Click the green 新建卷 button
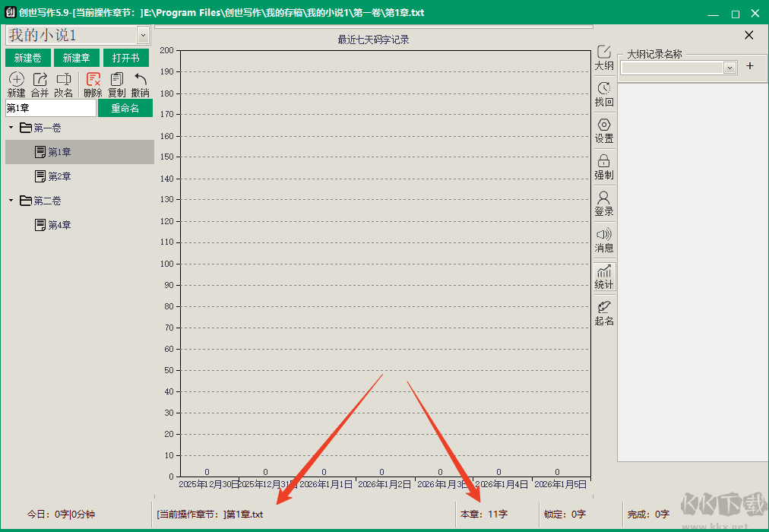Screen dimensions: 769x532 [x=28, y=59]
